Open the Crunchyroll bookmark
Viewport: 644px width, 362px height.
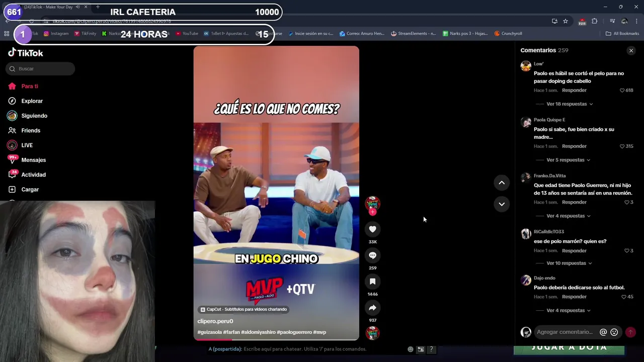pos(508,34)
